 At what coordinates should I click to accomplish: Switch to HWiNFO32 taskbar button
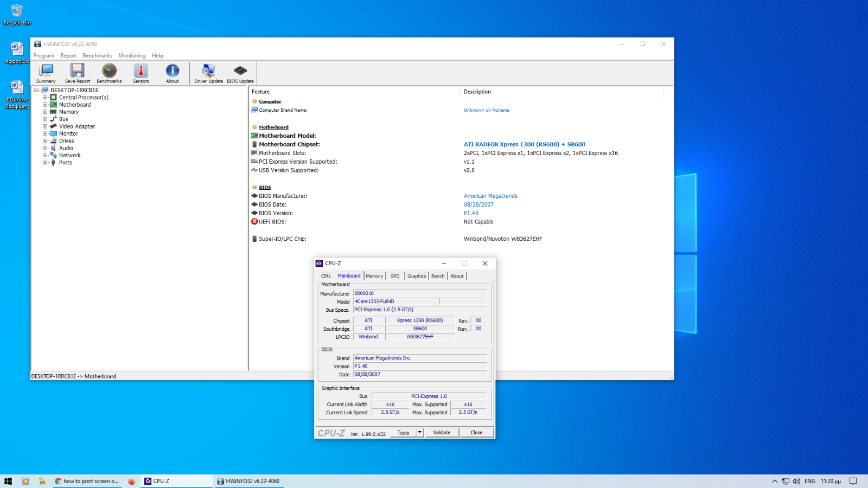[x=249, y=481]
